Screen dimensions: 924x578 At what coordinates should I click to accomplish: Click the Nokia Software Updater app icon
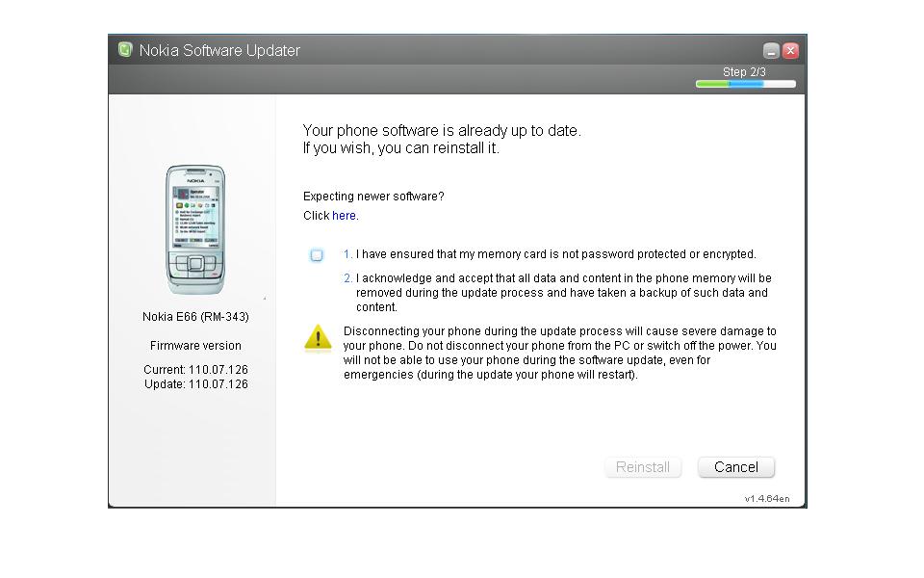[125, 49]
